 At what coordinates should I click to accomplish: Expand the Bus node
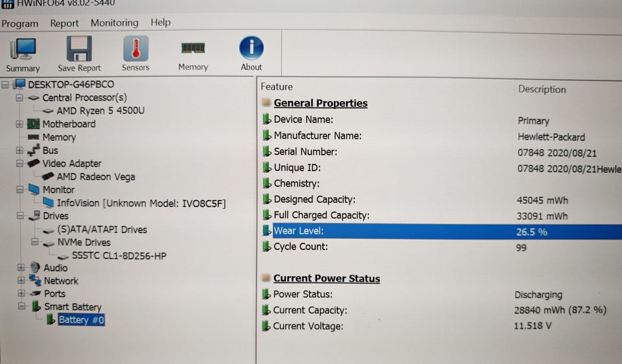19,150
